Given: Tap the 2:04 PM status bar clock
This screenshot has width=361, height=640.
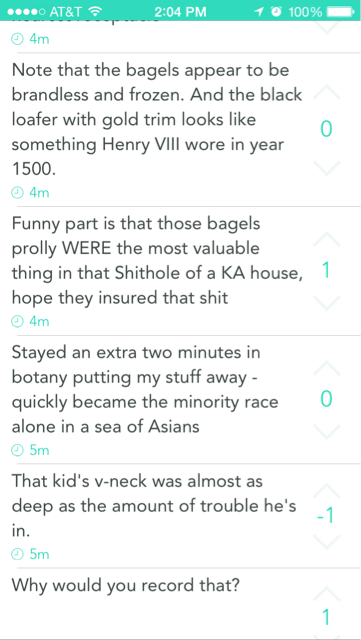Looking at the screenshot, I should click(x=180, y=12).
